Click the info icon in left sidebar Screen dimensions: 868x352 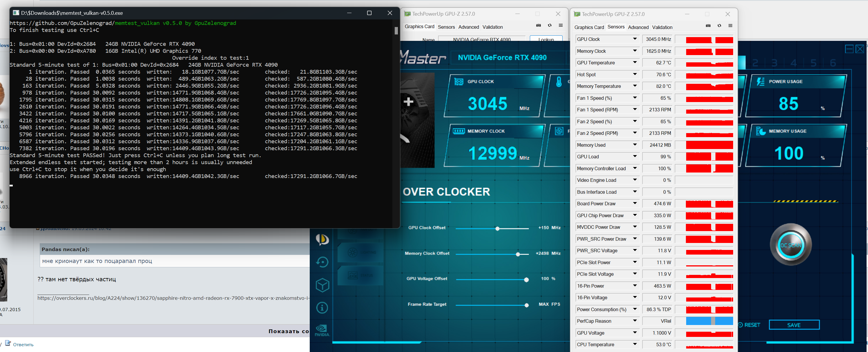[322, 308]
